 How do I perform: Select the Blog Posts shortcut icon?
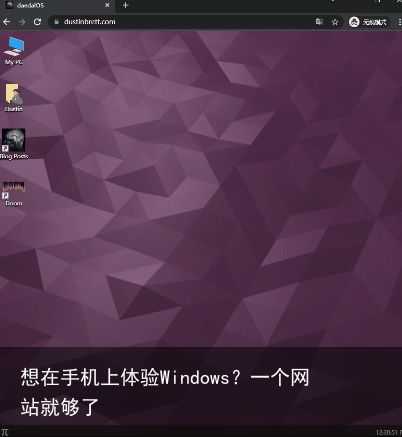[x=14, y=144]
